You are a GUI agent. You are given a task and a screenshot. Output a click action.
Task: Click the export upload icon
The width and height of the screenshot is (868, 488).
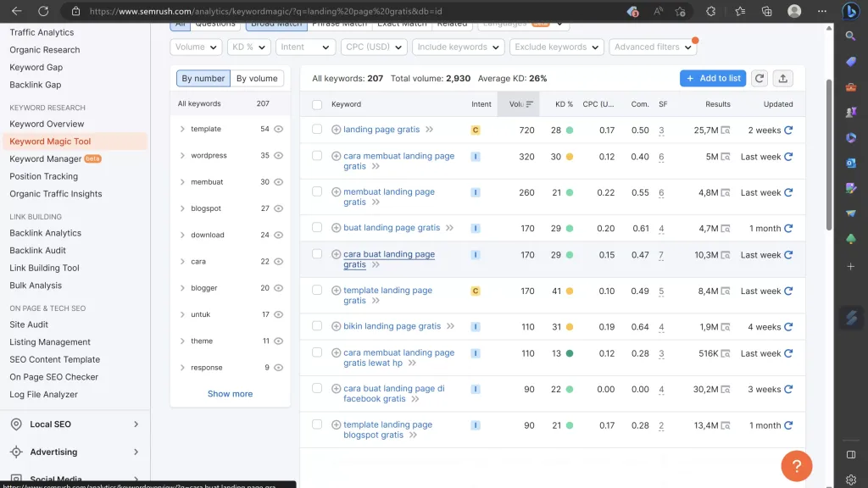pos(782,79)
